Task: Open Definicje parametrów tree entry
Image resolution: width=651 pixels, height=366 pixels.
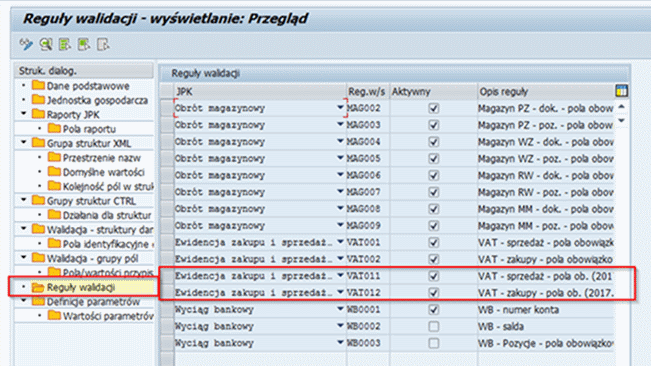Action: pos(93,302)
